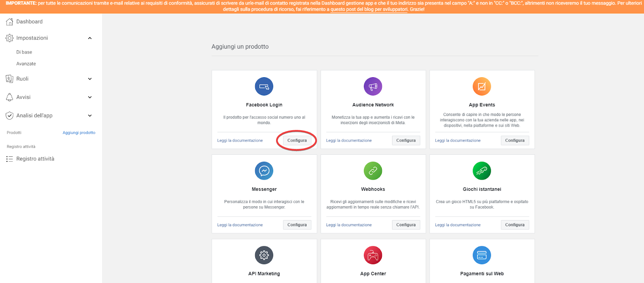Select Di base under Impostazioni

[24, 52]
